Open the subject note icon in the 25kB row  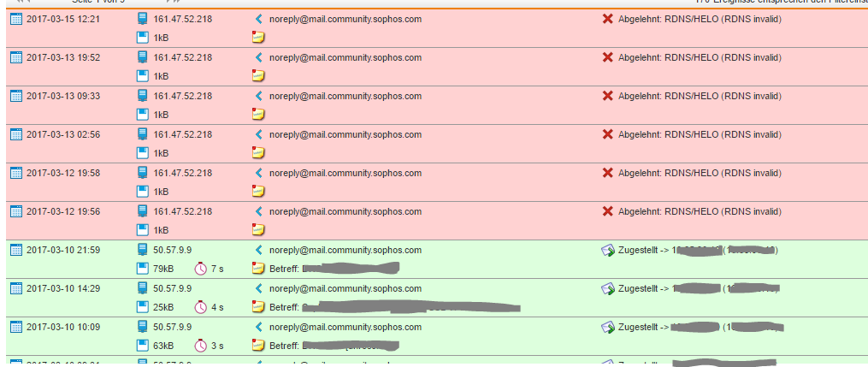(258, 307)
